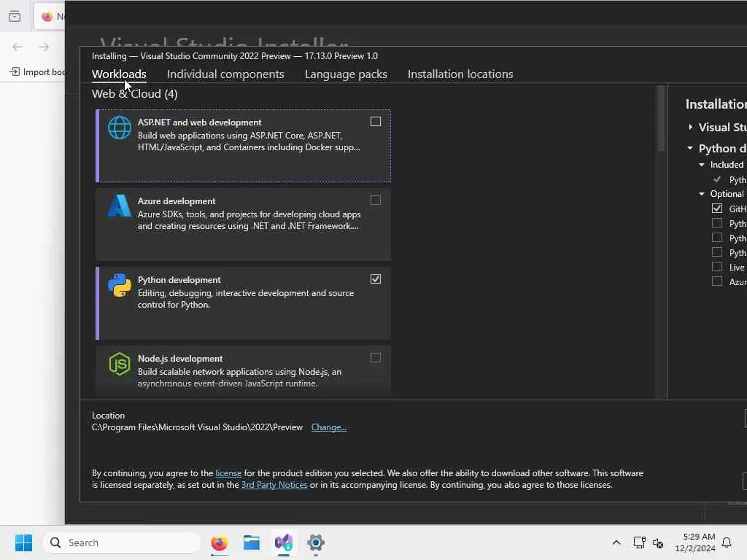Image resolution: width=747 pixels, height=560 pixels.
Task: Uncheck the GitH optional component
Action: [x=717, y=208]
